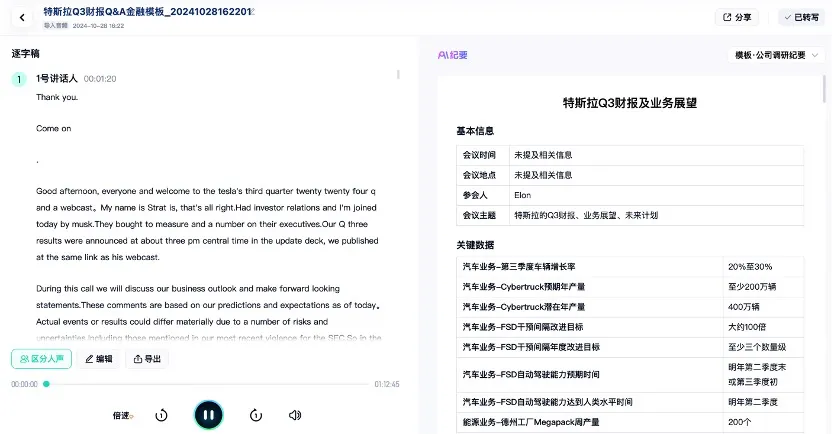
Task: Click the 参会人 table cell
Action: point(482,195)
